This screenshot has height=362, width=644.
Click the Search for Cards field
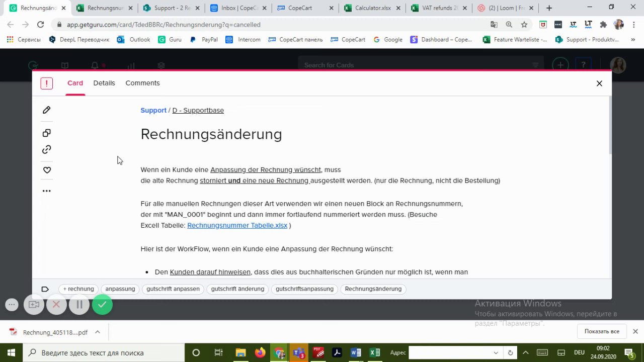[420, 65]
